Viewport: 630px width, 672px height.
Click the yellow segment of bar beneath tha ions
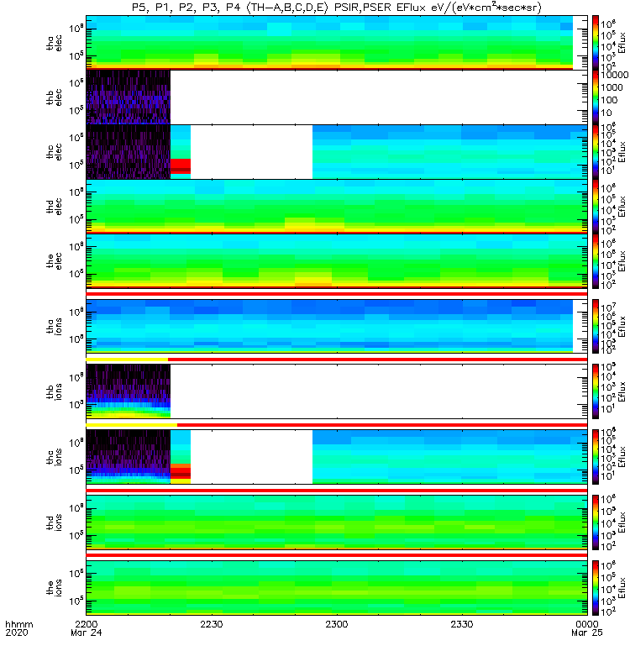[128, 360]
